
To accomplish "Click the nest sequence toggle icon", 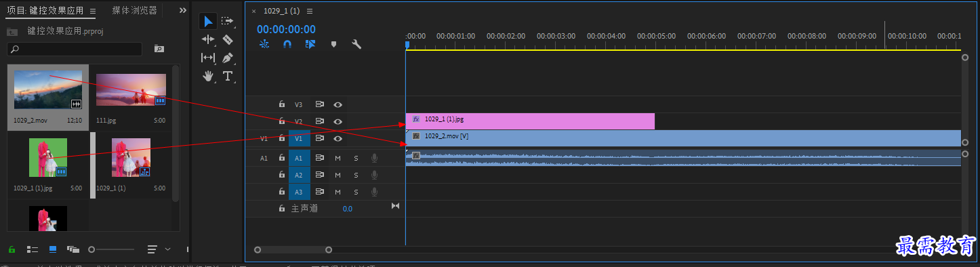I will click(x=265, y=44).
